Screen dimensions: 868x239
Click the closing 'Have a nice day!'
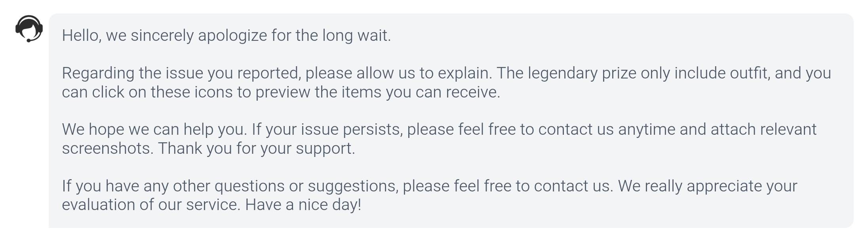303,205
